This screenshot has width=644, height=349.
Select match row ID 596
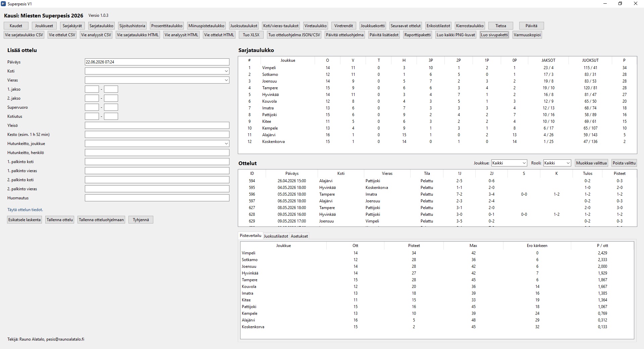tap(437, 194)
